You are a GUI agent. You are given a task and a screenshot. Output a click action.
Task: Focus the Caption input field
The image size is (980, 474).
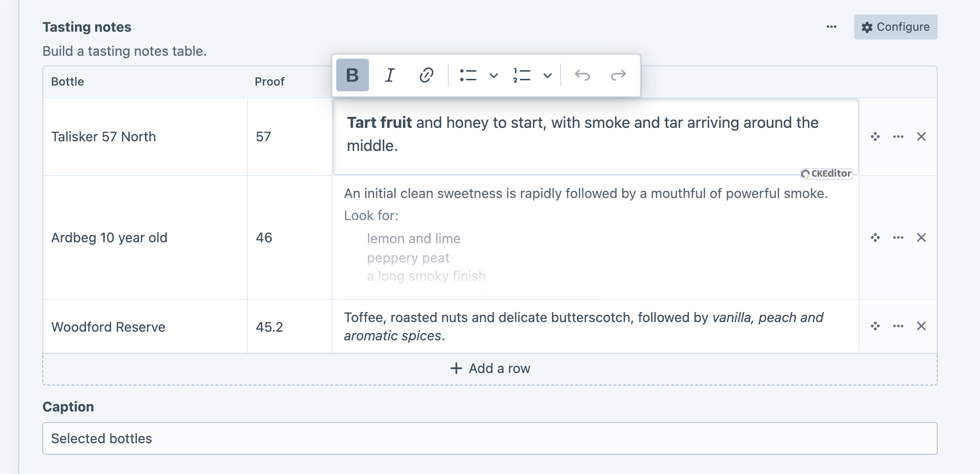[490, 438]
